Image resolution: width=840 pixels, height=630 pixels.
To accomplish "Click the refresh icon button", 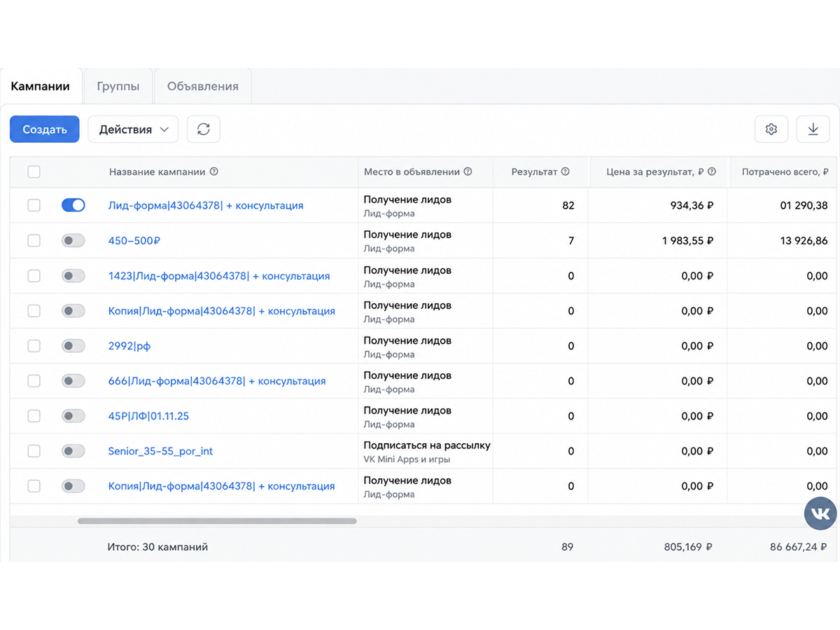I will pyautogui.click(x=203, y=129).
